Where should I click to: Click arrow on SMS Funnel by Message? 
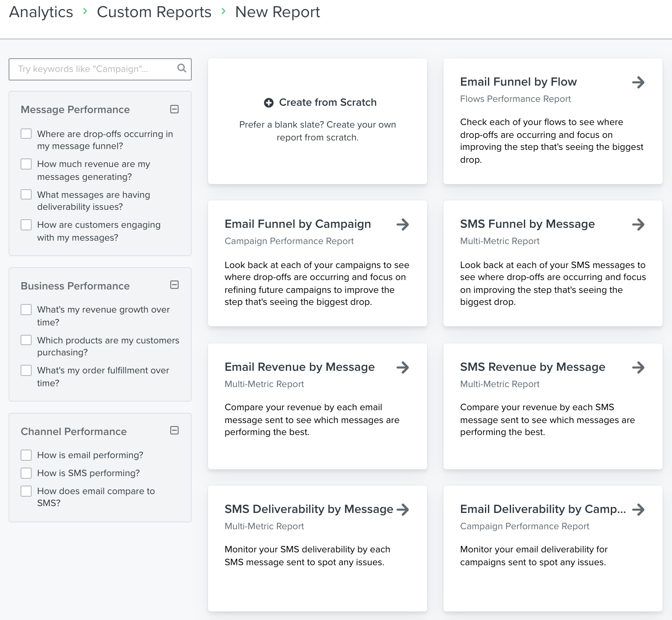click(638, 224)
